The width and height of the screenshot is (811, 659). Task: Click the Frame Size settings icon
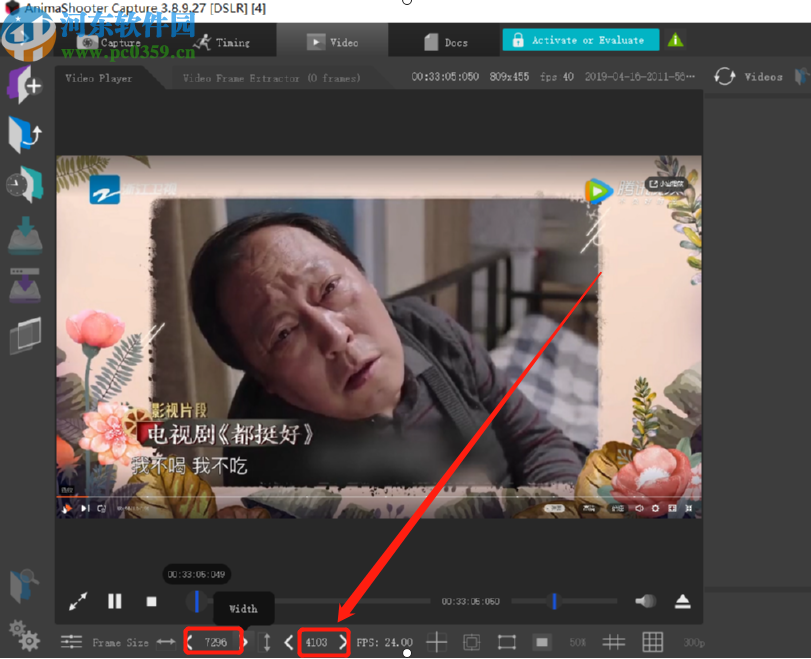(70, 642)
